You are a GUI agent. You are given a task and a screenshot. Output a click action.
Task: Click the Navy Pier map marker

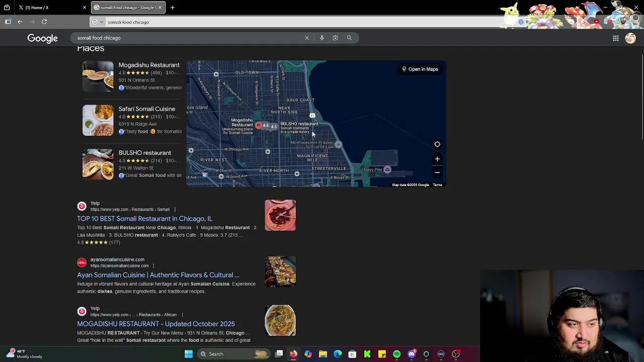[387, 169]
